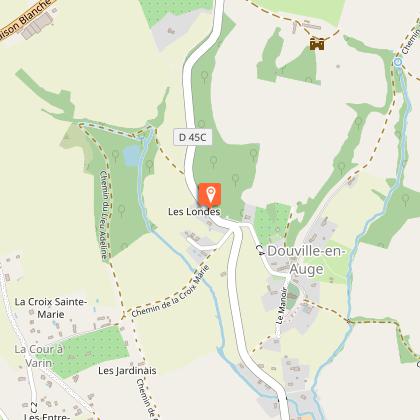This screenshot has width=420, height=420.
Task: Click the orange location pin marker
Action: [x=210, y=194]
